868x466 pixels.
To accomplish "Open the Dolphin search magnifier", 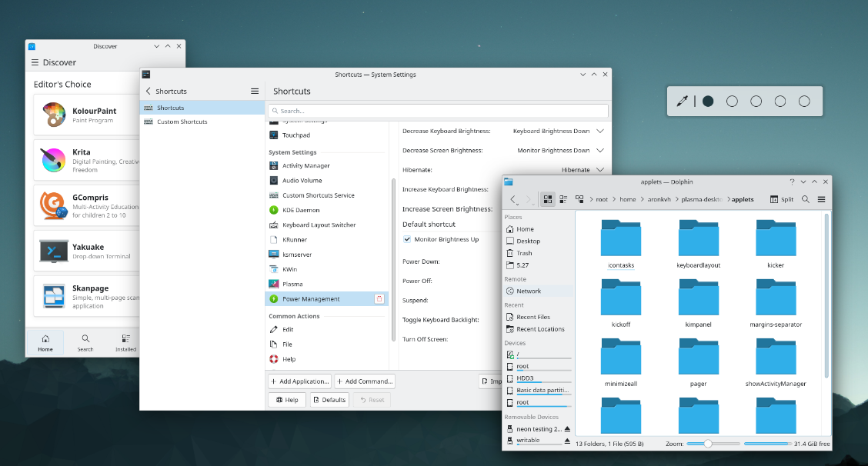I will (806, 199).
